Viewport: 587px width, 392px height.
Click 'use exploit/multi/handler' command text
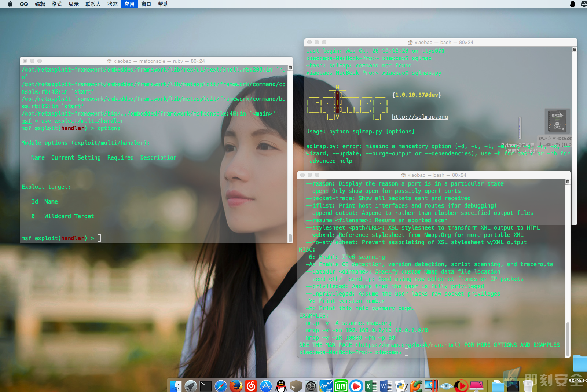[82, 121]
